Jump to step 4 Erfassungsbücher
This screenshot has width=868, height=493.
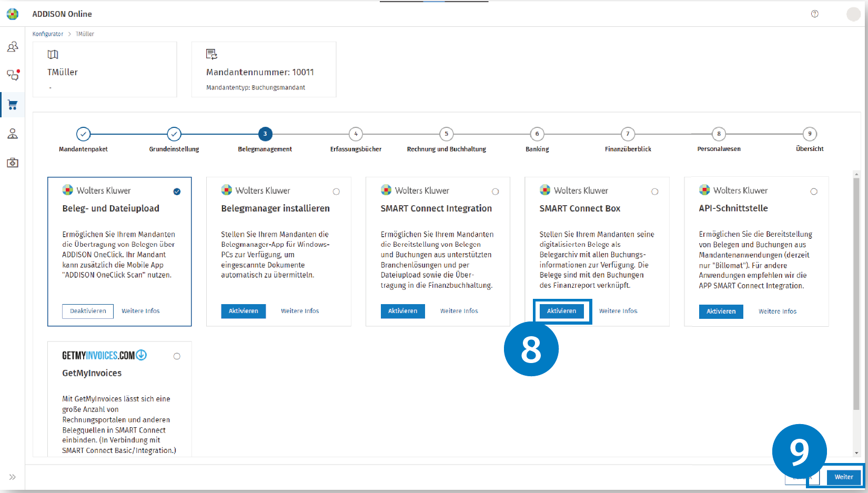tap(356, 134)
